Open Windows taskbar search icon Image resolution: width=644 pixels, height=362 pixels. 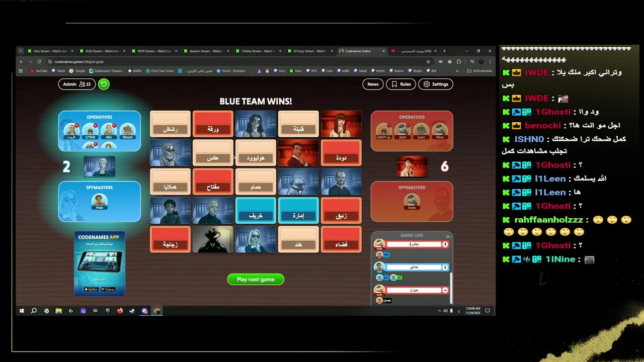[34, 311]
